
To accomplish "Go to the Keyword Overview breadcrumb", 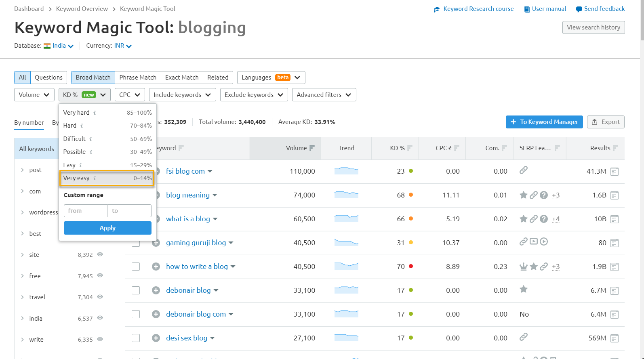I will point(82,9).
